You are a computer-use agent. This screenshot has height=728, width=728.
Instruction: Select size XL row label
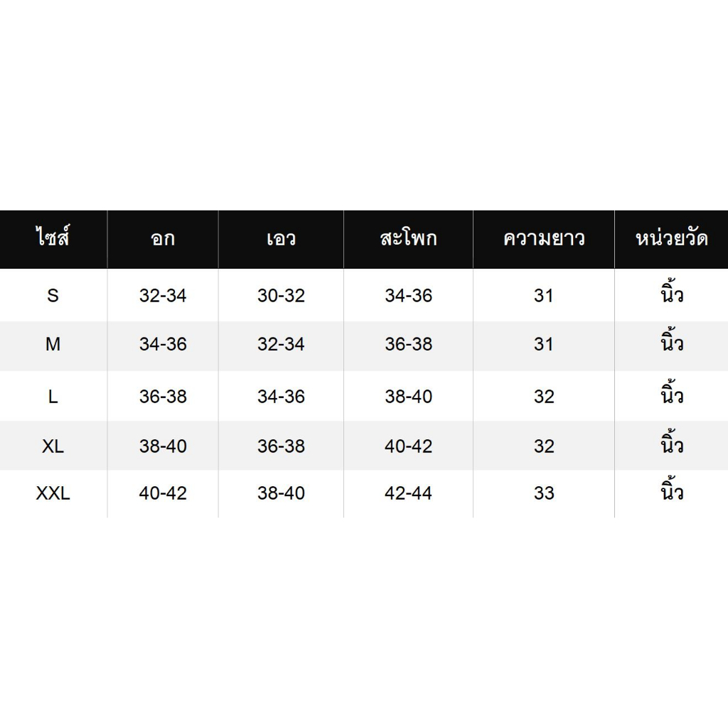(x=53, y=446)
